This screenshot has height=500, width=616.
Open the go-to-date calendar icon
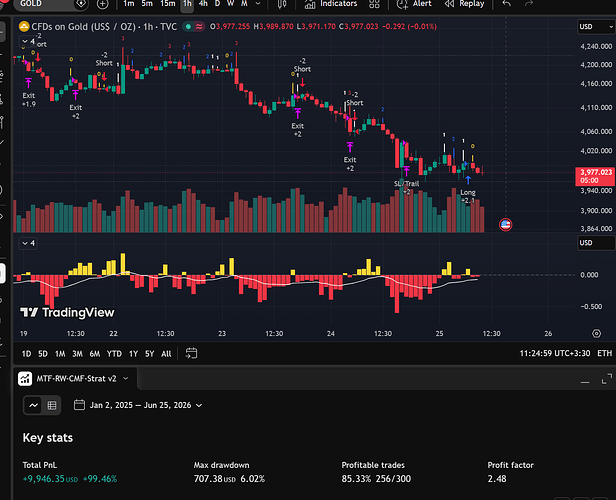(x=191, y=353)
